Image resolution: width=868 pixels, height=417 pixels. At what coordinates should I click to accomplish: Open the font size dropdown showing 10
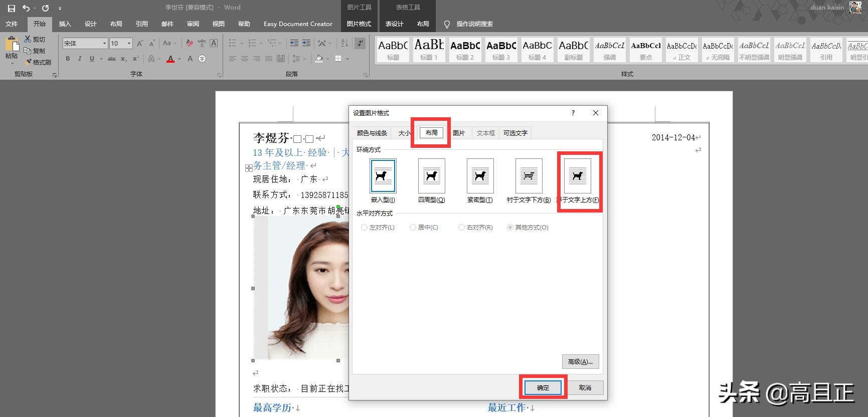coord(129,43)
